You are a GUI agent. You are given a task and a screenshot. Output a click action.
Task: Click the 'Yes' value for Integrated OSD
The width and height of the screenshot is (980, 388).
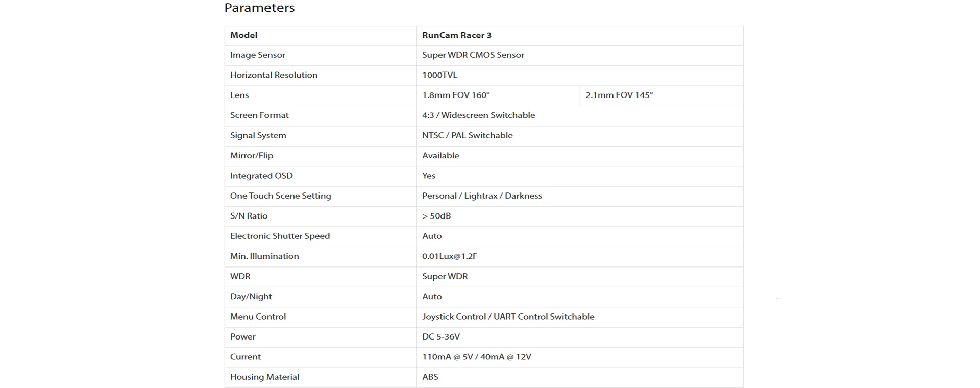[429, 176]
